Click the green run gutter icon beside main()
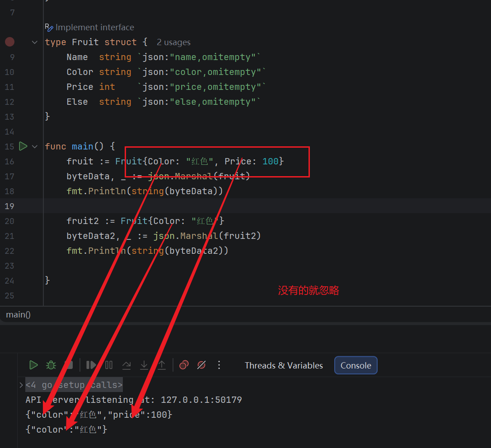The width and height of the screenshot is (491, 448). pos(23,146)
